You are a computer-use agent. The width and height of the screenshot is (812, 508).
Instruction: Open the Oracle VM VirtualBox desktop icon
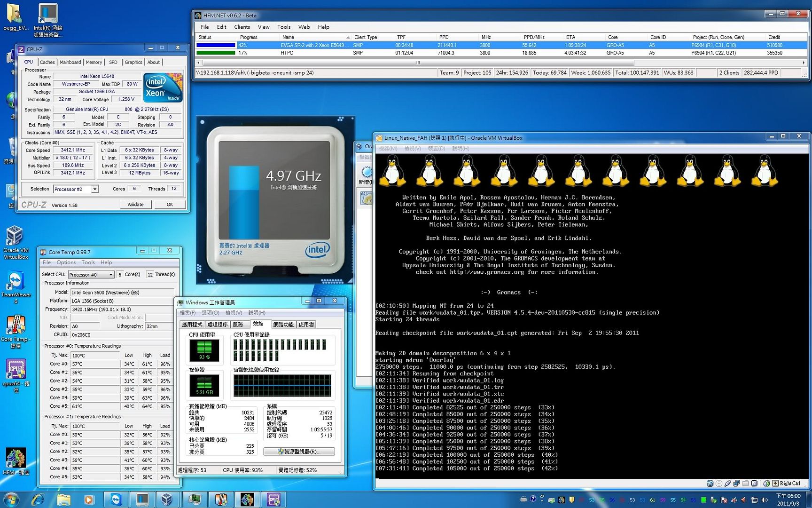click(16, 242)
